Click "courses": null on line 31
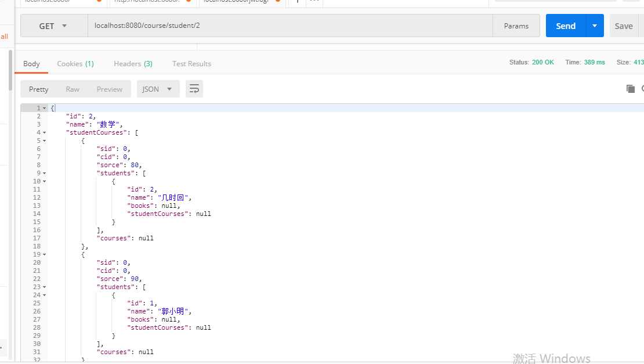This screenshot has height=364, width=644. (x=125, y=352)
